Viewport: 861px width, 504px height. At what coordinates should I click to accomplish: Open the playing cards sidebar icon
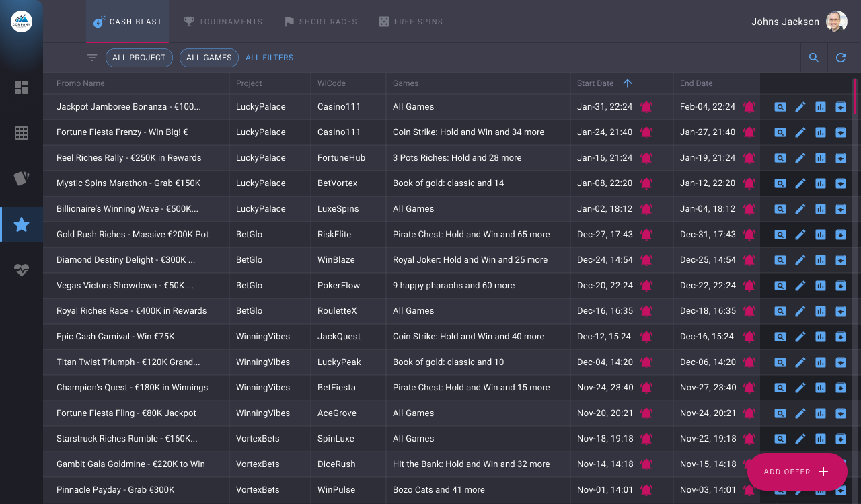pyautogui.click(x=22, y=179)
